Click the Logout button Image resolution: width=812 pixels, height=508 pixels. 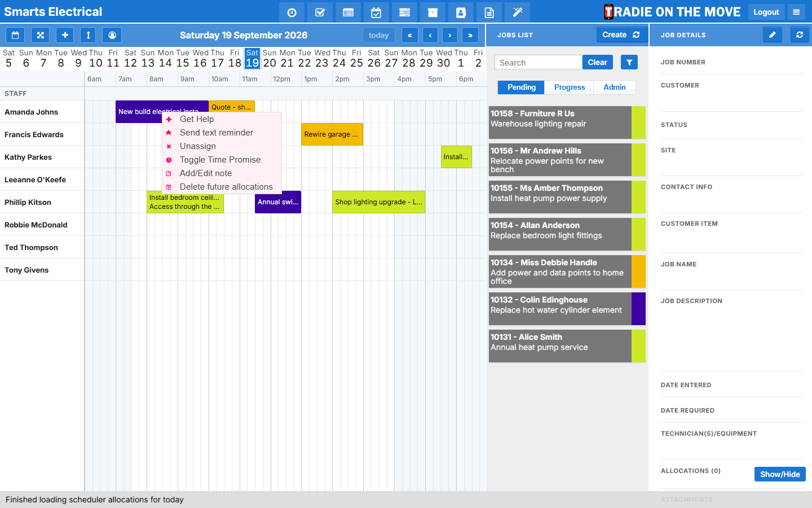click(x=766, y=12)
